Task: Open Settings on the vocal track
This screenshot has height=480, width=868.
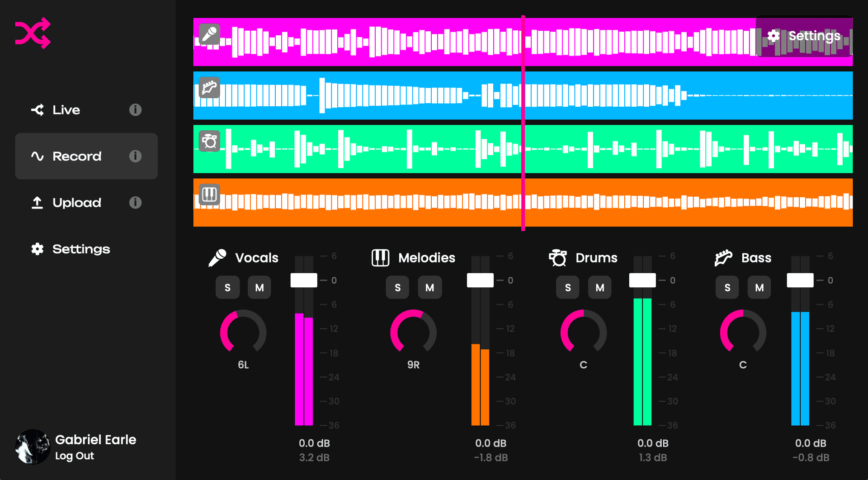Action: pos(804,36)
